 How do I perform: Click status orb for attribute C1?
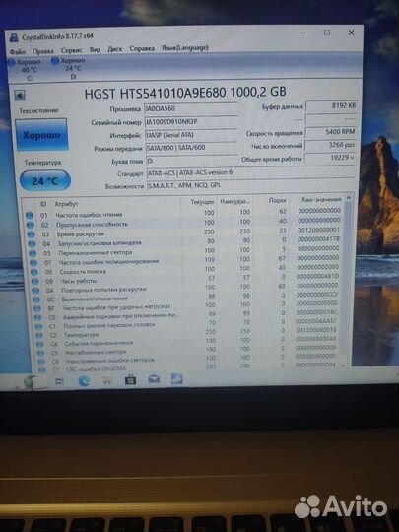[38, 326]
